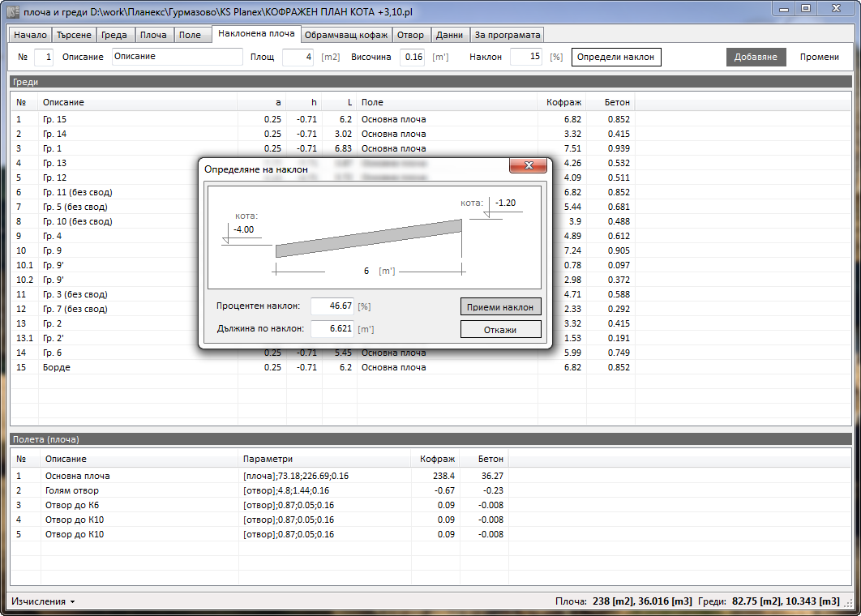Close the Определяне на наклон dialog
This screenshot has width=861, height=616.
click(x=529, y=165)
